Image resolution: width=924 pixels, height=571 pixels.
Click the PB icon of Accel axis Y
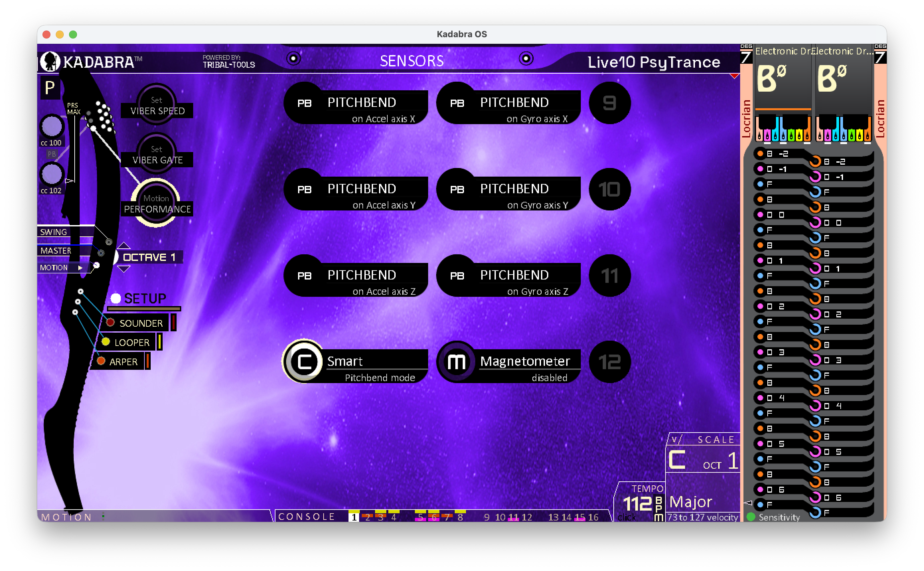(304, 189)
